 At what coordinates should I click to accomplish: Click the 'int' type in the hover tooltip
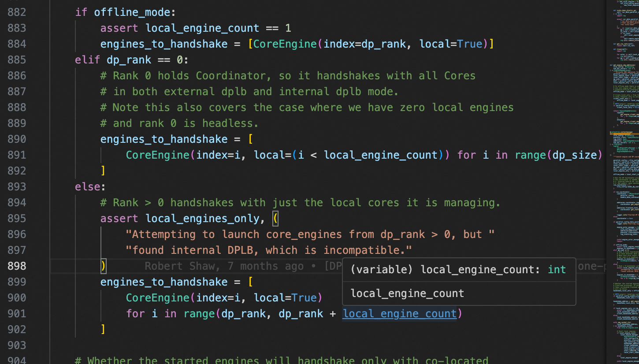coord(557,269)
